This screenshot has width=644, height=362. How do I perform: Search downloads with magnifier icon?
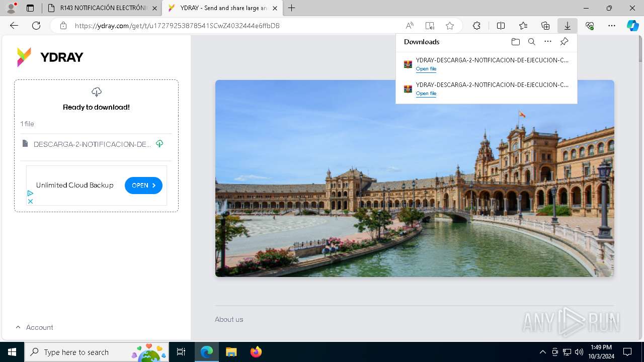pyautogui.click(x=532, y=42)
